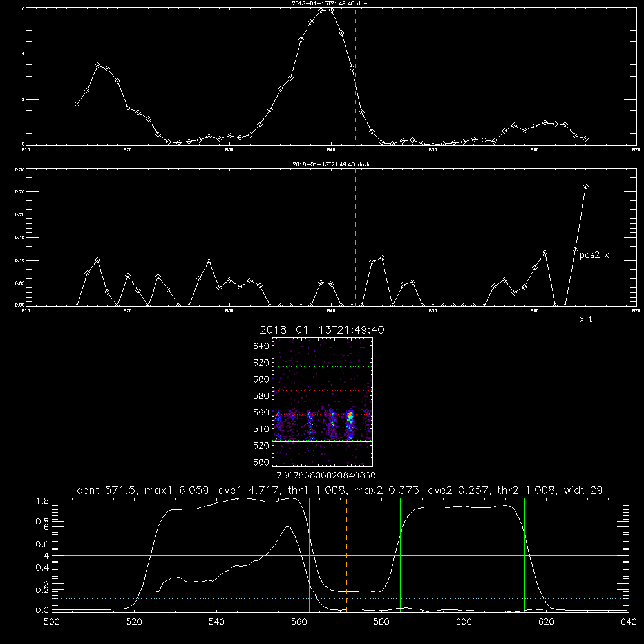
Task: Select the 'thr2 1.008' value in stats line
Action: pyautogui.click(x=527, y=490)
